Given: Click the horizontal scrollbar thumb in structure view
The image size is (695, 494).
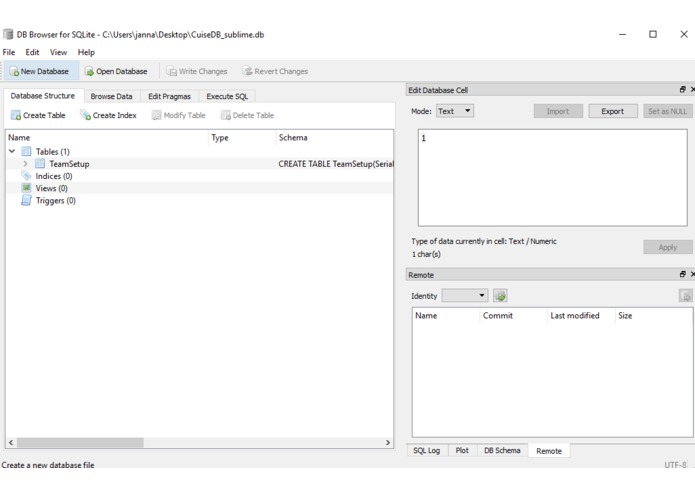Looking at the screenshot, I should (x=80, y=443).
